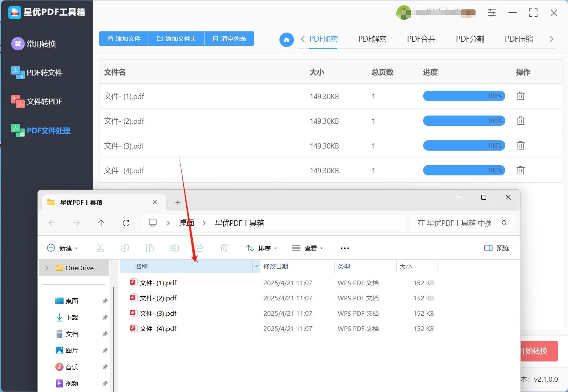This screenshot has height=392, width=568.
Task: Delete 文件- (3).pdf with trash icon
Action: click(521, 146)
